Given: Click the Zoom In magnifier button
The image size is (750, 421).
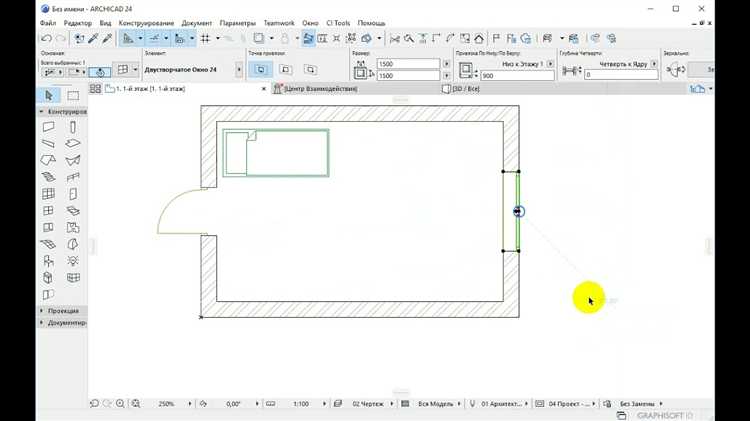Looking at the screenshot, I should click(x=120, y=404).
